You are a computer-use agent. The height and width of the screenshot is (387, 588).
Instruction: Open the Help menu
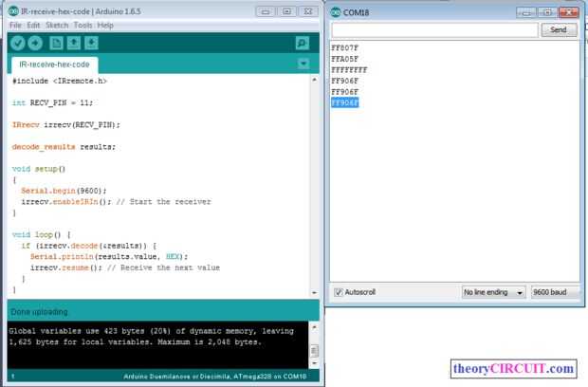point(105,25)
